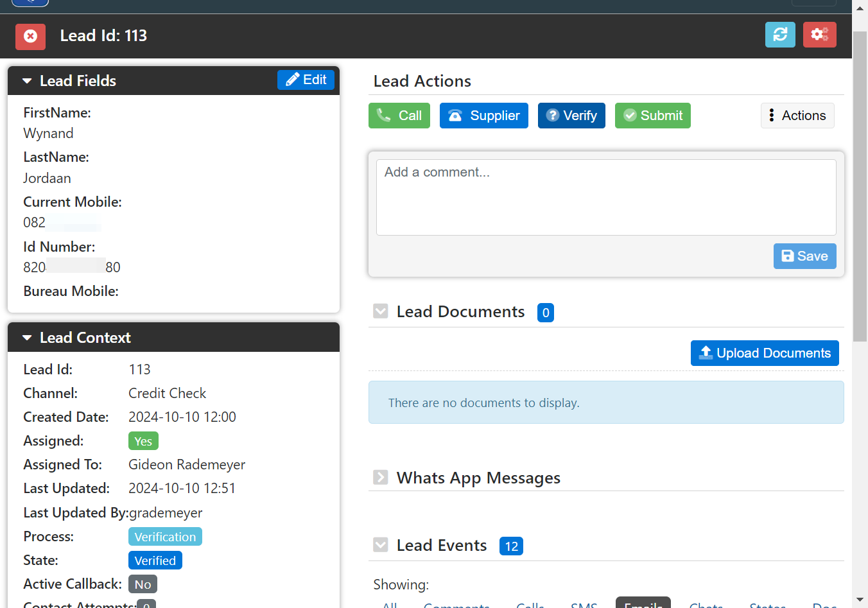Click the Gideon Rademeyer assignee name
The width and height of the screenshot is (868, 608).
187,465
